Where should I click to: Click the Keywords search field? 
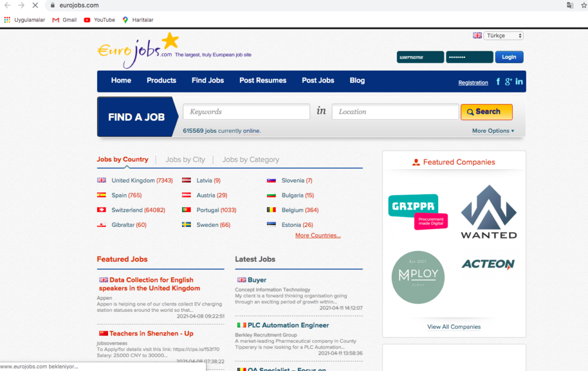tap(246, 112)
